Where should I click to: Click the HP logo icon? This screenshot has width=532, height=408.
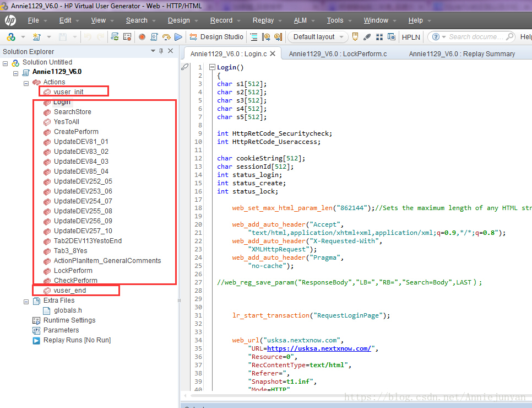[10, 20]
